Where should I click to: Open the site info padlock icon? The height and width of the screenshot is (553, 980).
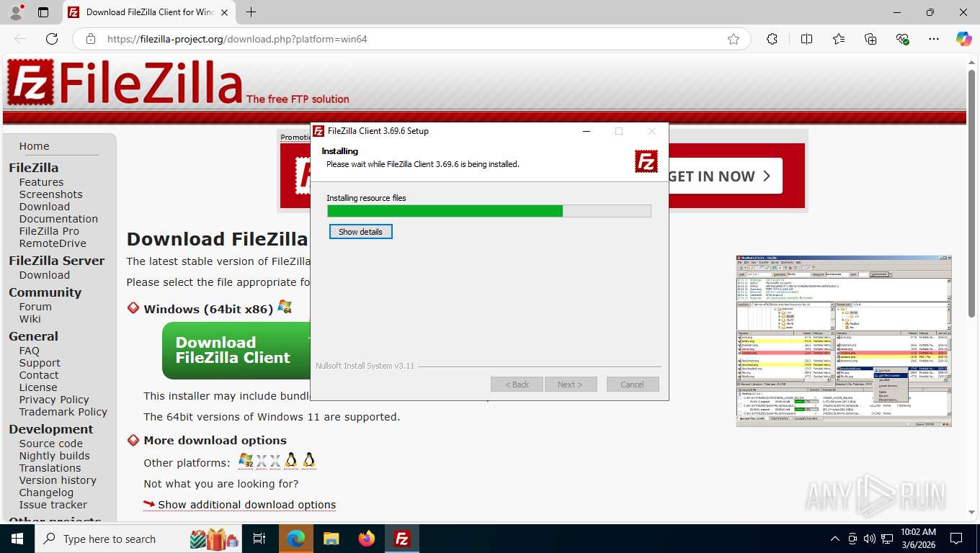[90, 39]
